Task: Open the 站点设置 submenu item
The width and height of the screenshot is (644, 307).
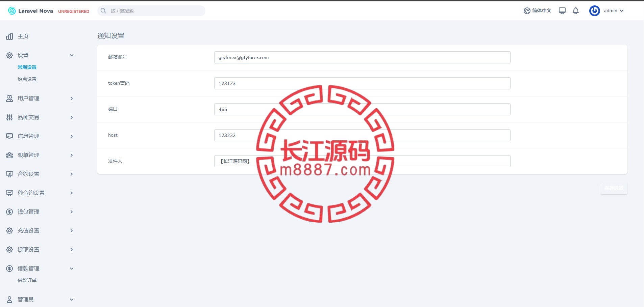Action: pos(27,79)
